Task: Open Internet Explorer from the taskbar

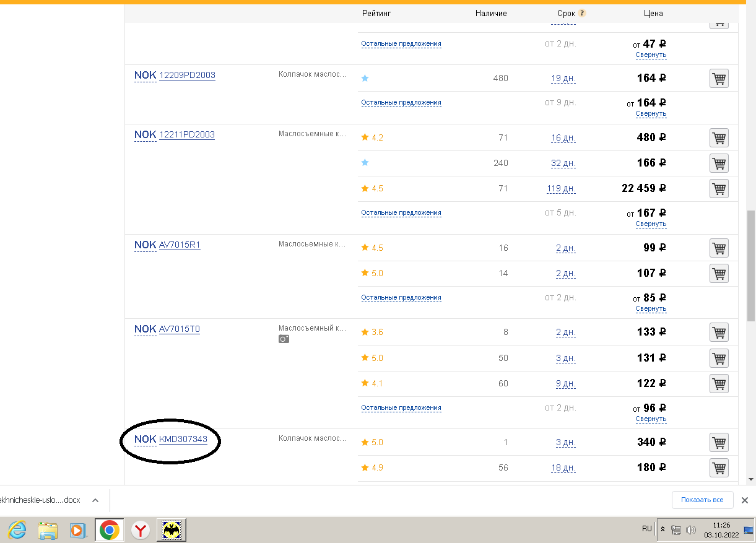Action: click(x=18, y=530)
